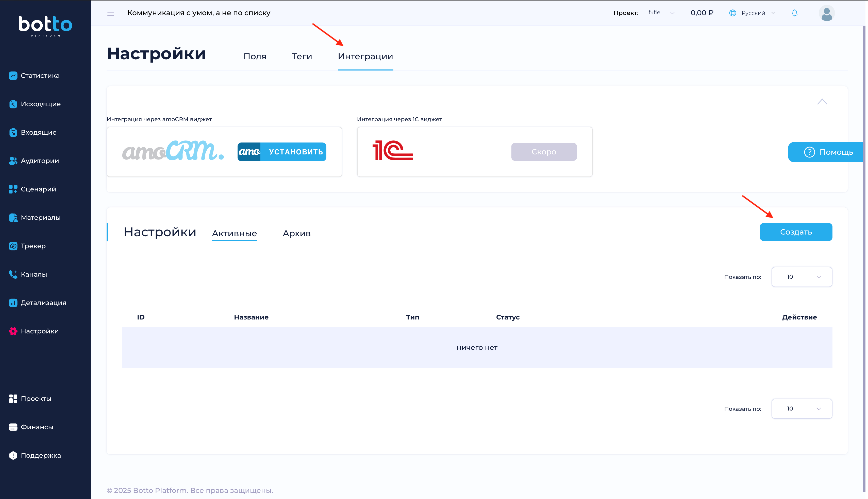The height and width of the screenshot is (499, 868).
Task: Switch to the Архив tab
Action: 296,233
